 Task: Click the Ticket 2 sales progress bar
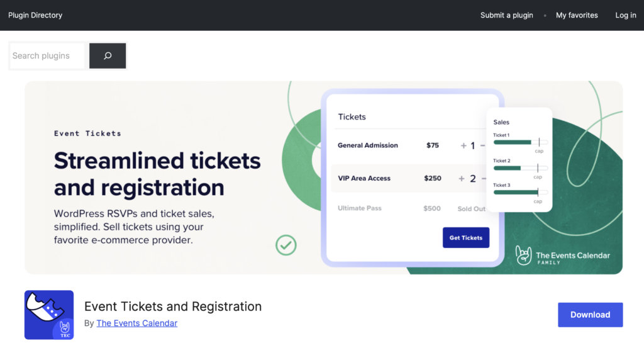click(520, 168)
